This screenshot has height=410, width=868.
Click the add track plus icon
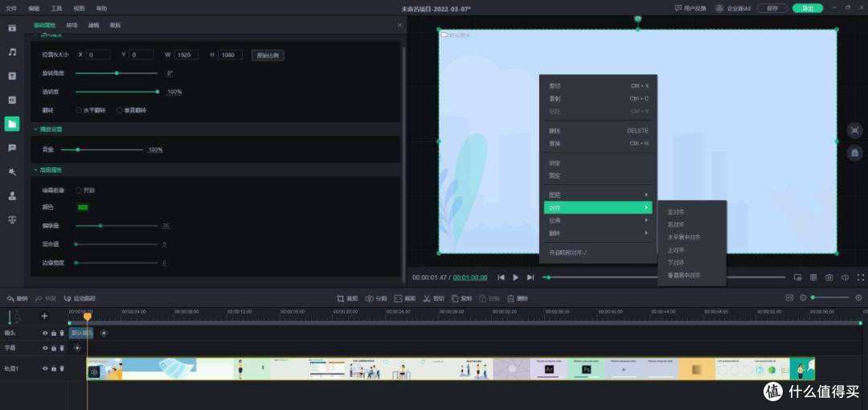[44, 316]
